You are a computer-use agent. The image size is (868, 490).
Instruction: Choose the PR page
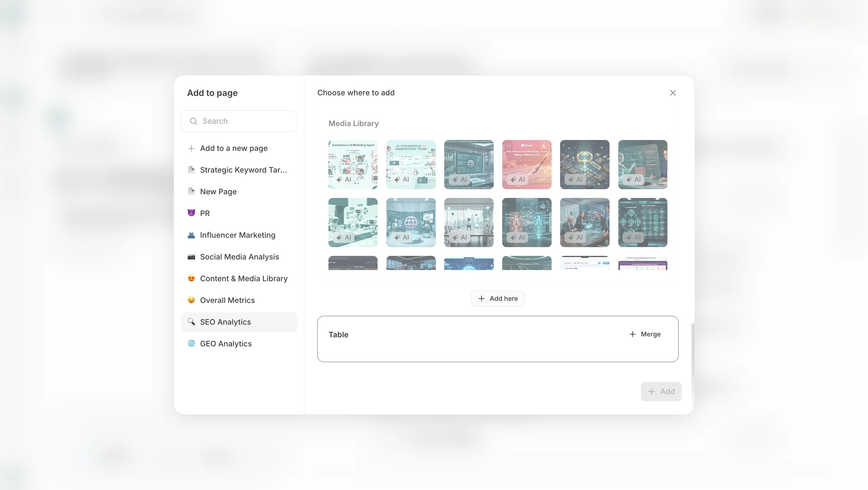pyautogui.click(x=239, y=213)
